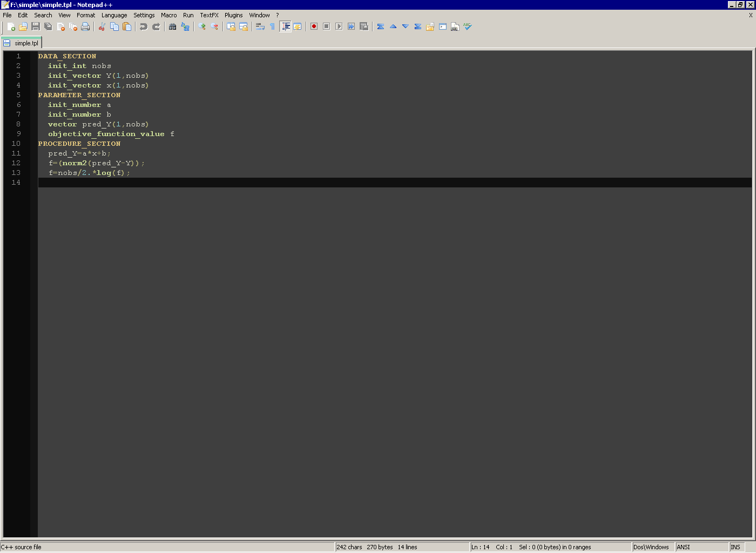
Task: Click the Cut scissors icon
Action: (x=102, y=26)
